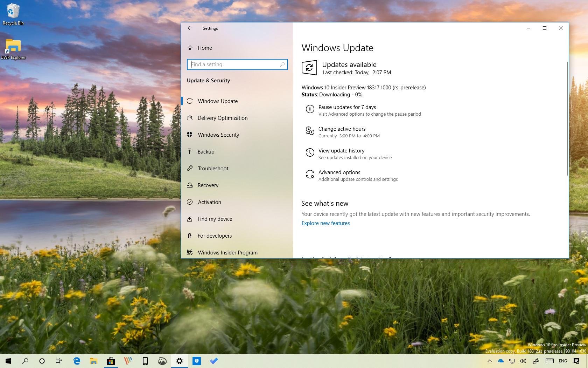Focus the Find a setting search box
This screenshot has width=588, height=368.
237,64
